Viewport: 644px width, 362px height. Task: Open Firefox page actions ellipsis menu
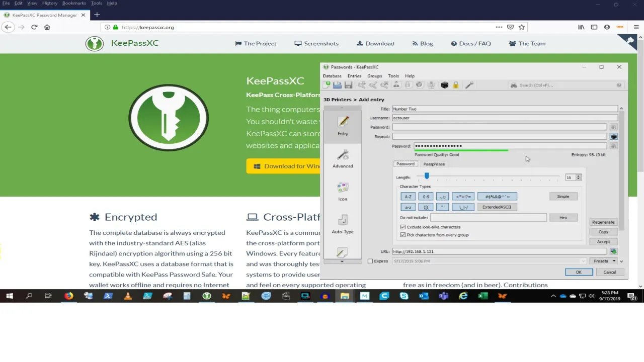pyautogui.click(x=499, y=27)
